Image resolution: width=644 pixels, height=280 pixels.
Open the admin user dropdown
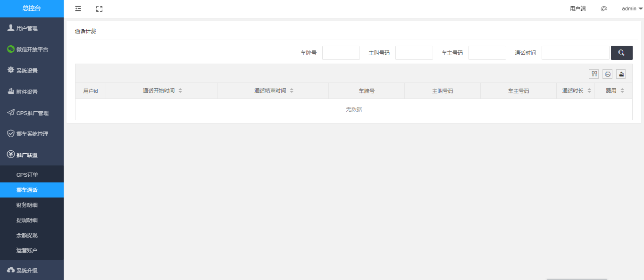632,8
